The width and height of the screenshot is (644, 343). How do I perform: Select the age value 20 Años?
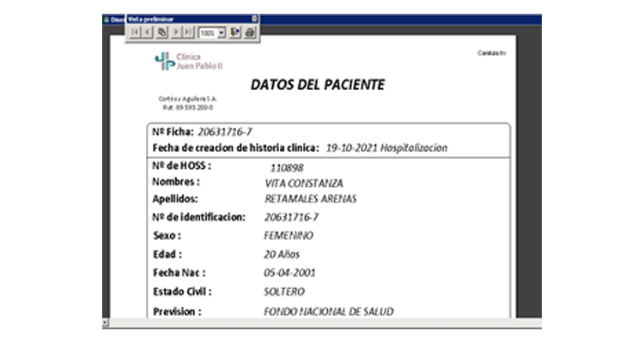(x=282, y=255)
